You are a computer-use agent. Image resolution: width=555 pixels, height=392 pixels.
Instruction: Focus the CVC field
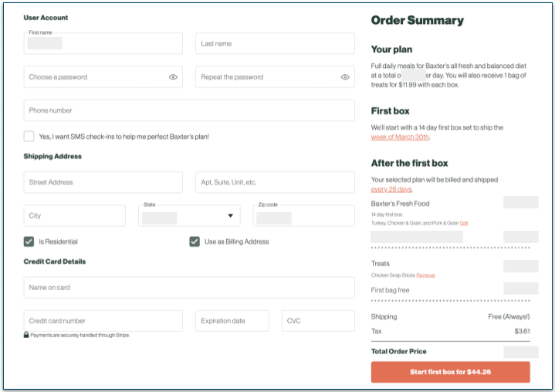[x=318, y=321]
